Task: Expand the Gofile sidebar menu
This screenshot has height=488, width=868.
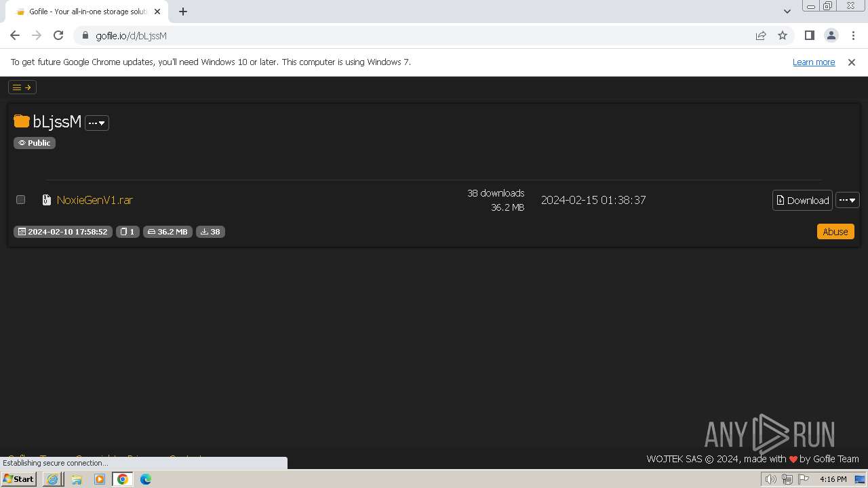Action: (22, 87)
